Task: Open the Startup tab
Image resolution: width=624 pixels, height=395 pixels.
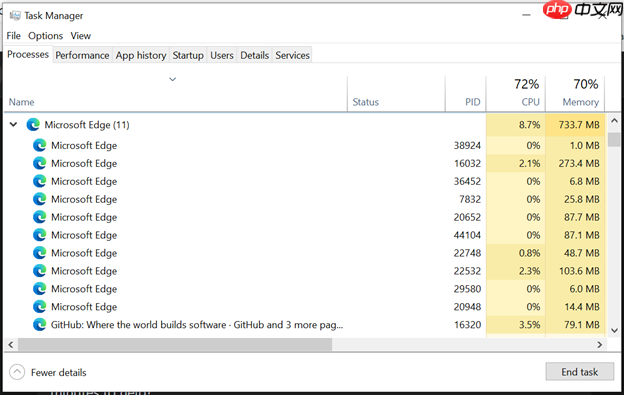Action: click(188, 55)
